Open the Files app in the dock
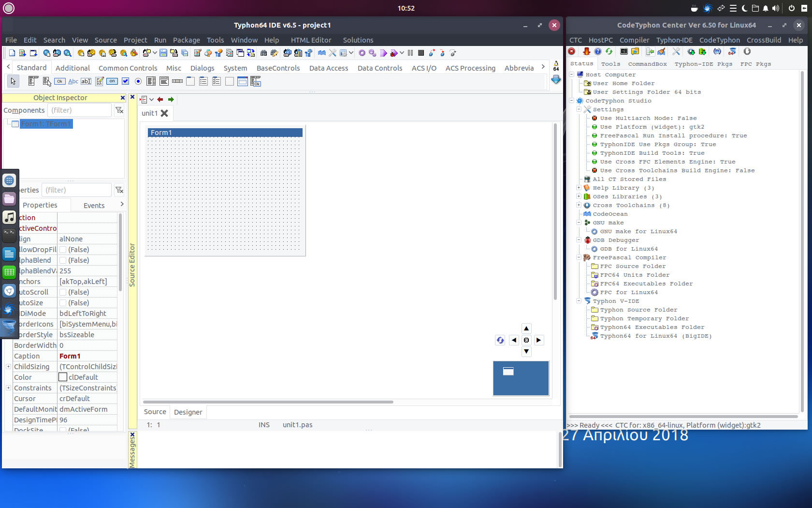Viewport: 812px width, 508px height. (x=9, y=199)
